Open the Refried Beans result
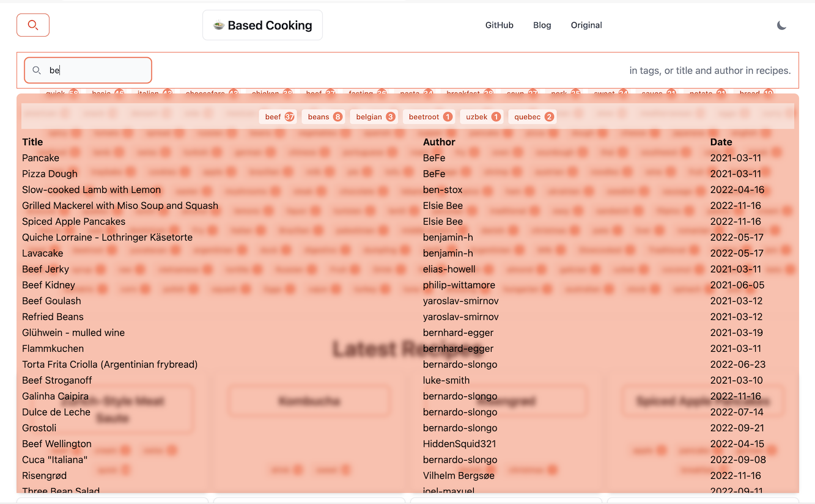Viewport: 815px width, 504px height. point(53,316)
